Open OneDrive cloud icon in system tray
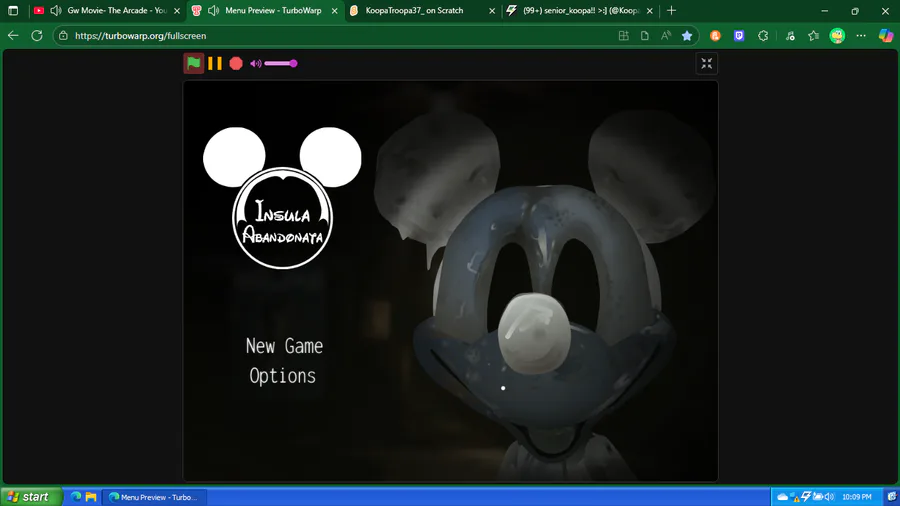This screenshot has width=900, height=506. point(782,497)
